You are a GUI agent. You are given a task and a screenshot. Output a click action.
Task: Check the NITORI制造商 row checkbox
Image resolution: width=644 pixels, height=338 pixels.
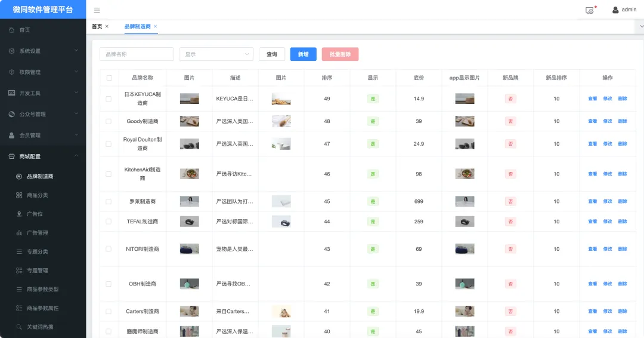pyautogui.click(x=109, y=249)
